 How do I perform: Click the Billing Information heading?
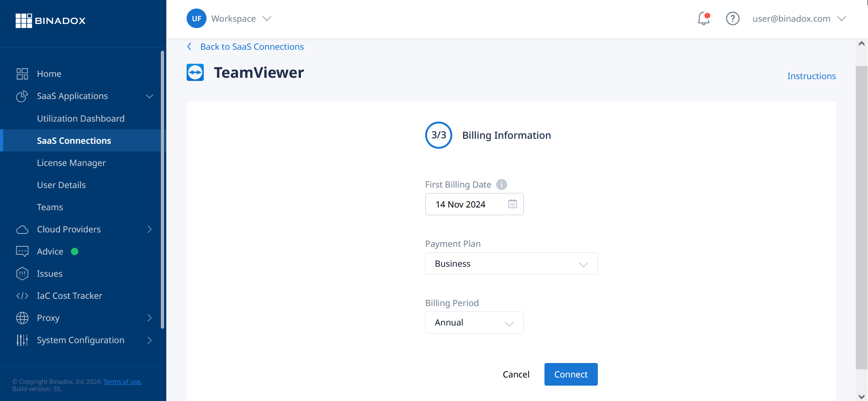tap(506, 135)
